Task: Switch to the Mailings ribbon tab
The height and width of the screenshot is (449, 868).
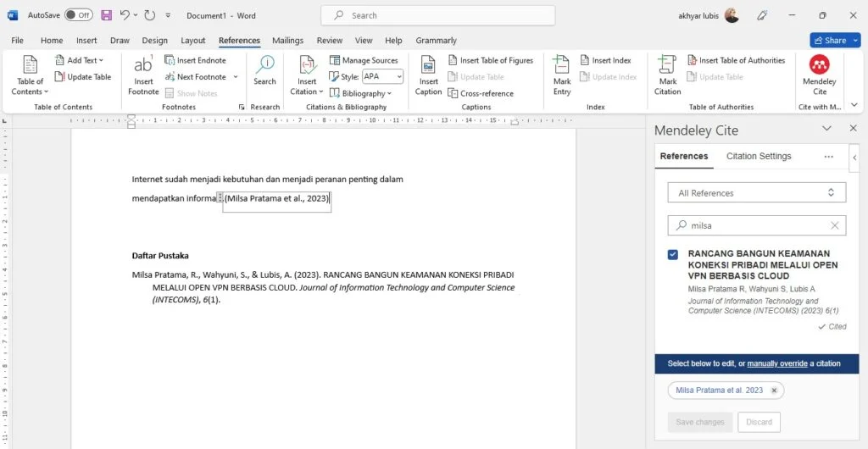Action: 287,41
